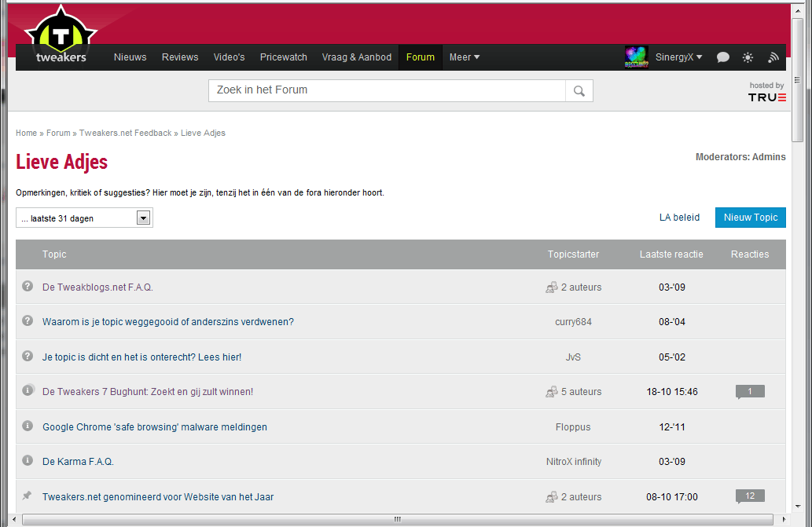Open topic 'De Tweakers 7 Bughunt'
The width and height of the screenshot is (812, 527).
[x=148, y=391]
